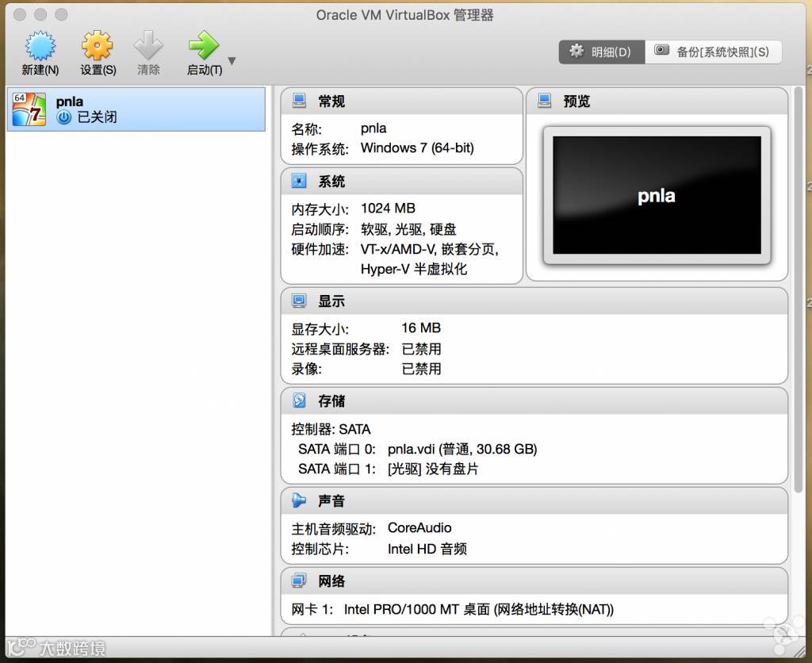Screen dimensions: 812x663
Task: Click the 'Windows 7 (64-bit)' value
Action: coord(417,148)
